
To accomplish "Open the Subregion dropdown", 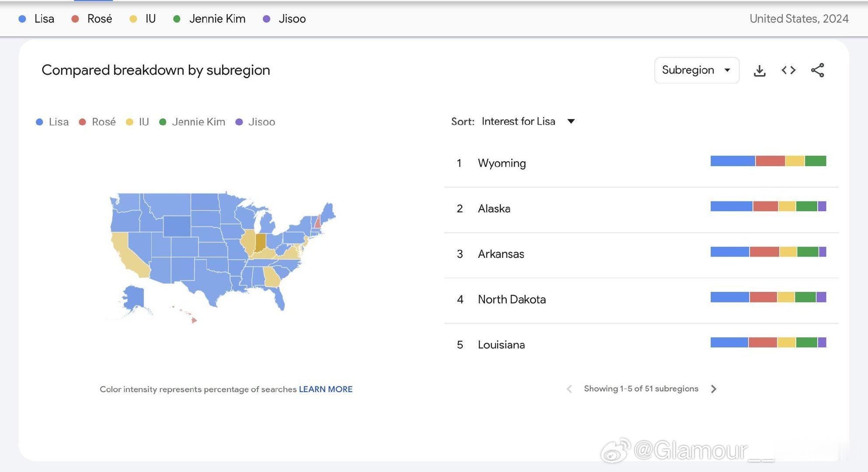I will [x=696, y=70].
